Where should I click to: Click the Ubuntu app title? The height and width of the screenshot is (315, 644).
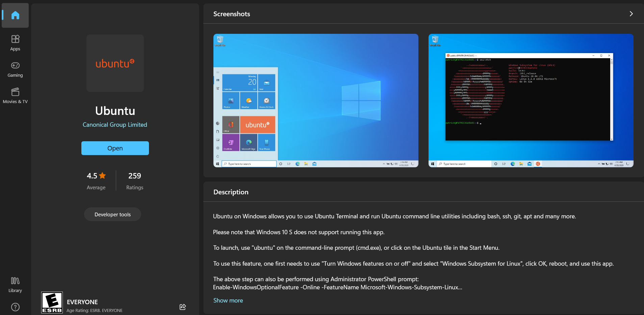click(115, 111)
